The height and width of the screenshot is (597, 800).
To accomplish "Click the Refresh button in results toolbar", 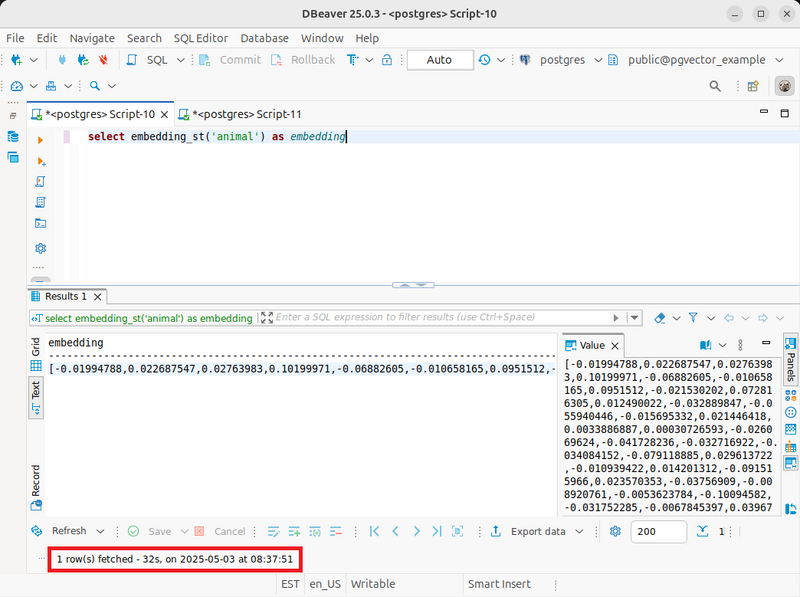I will [x=68, y=531].
